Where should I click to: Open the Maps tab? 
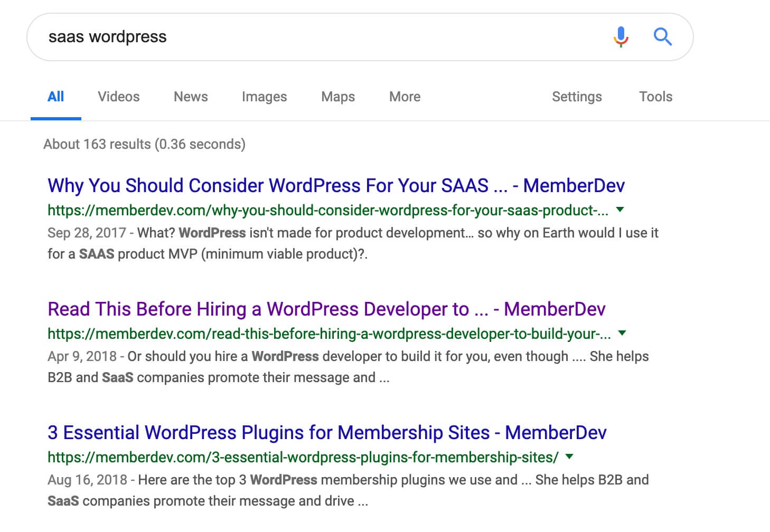pos(338,97)
